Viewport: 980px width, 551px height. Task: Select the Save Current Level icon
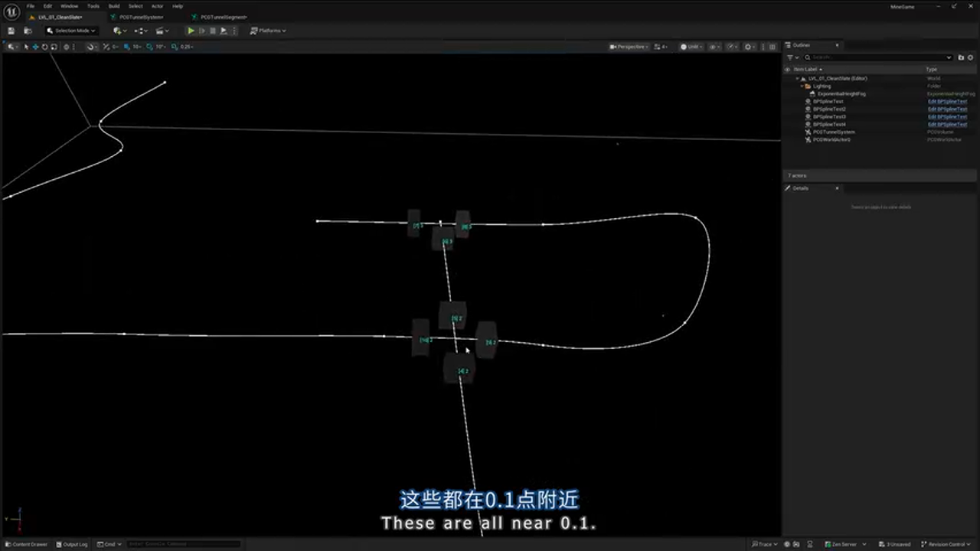click(x=11, y=31)
